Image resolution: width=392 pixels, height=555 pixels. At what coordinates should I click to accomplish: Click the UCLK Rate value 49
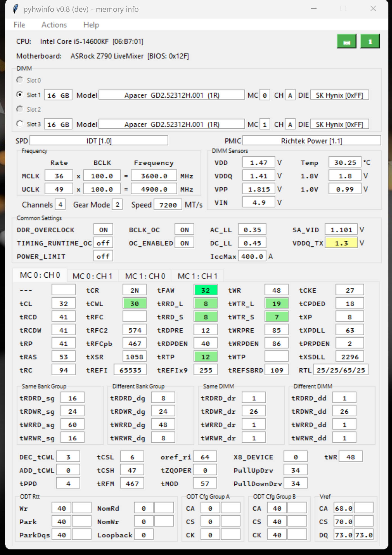click(59, 189)
